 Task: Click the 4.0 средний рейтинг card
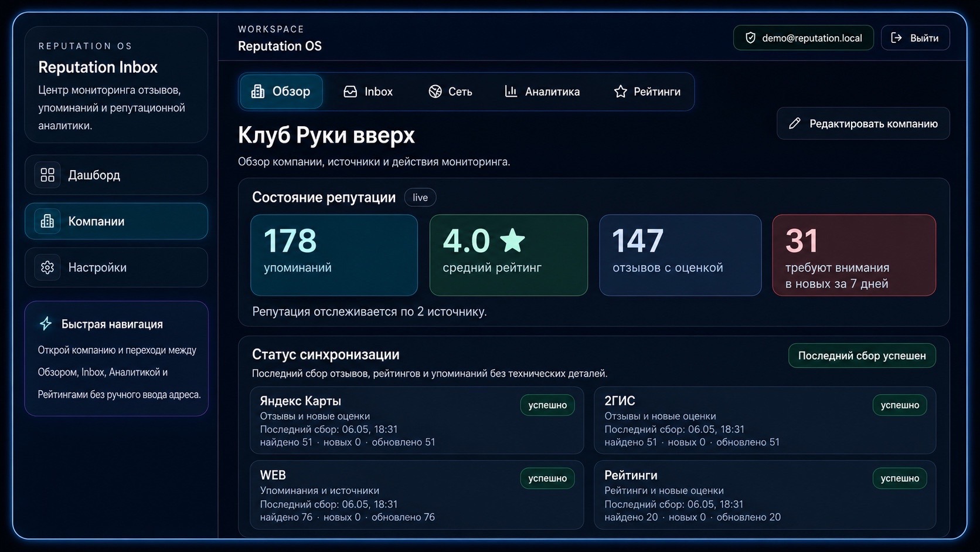(509, 255)
